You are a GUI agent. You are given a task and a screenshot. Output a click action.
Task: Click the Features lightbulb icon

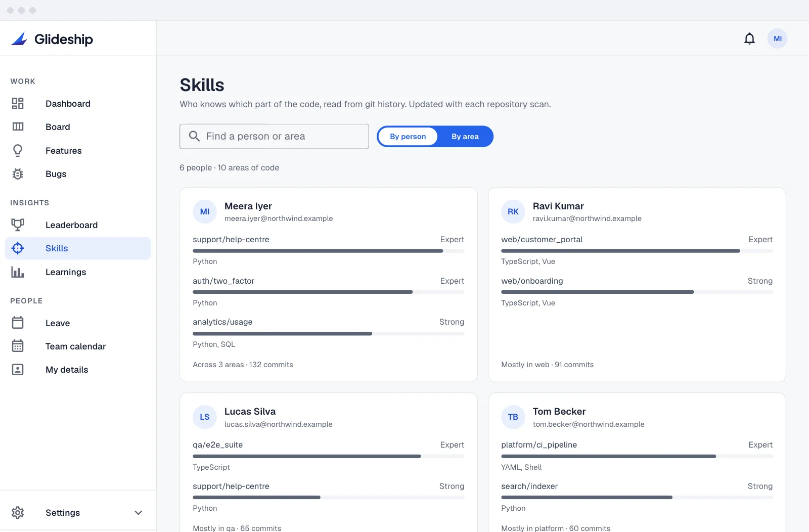click(18, 151)
